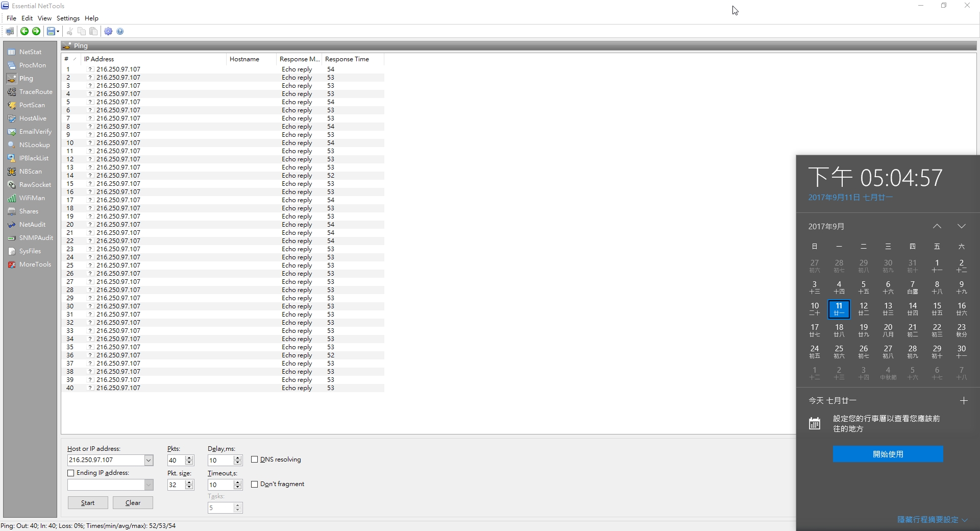Click the Cut scissors icon
This screenshot has width=980, height=531.
70,32
